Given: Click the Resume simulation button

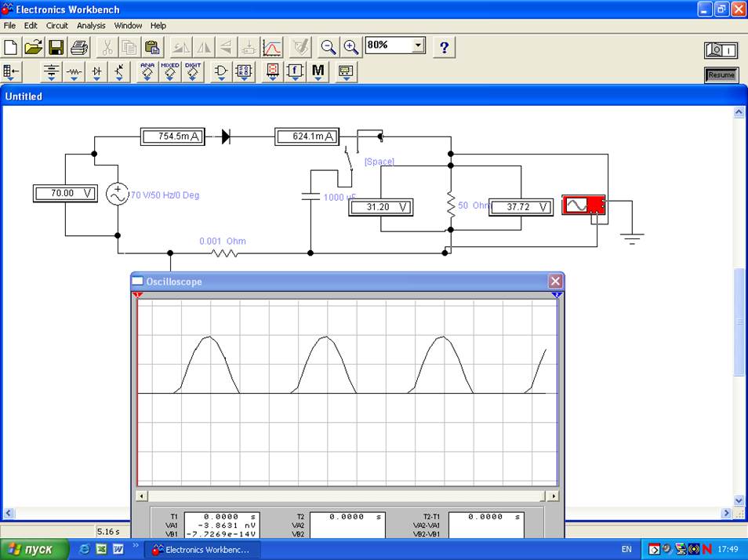Looking at the screenshot, I should coord(721,75).
